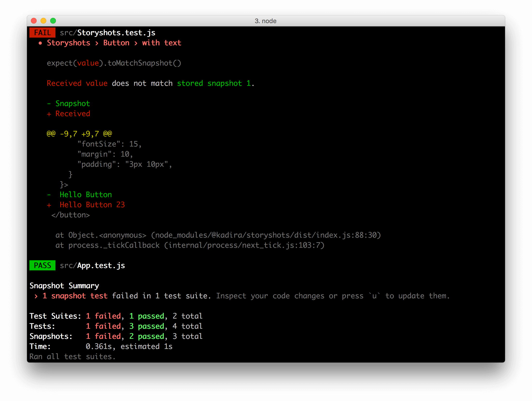
Task: Click the PASS status icon for App.test.js
Action: point(42,266)
